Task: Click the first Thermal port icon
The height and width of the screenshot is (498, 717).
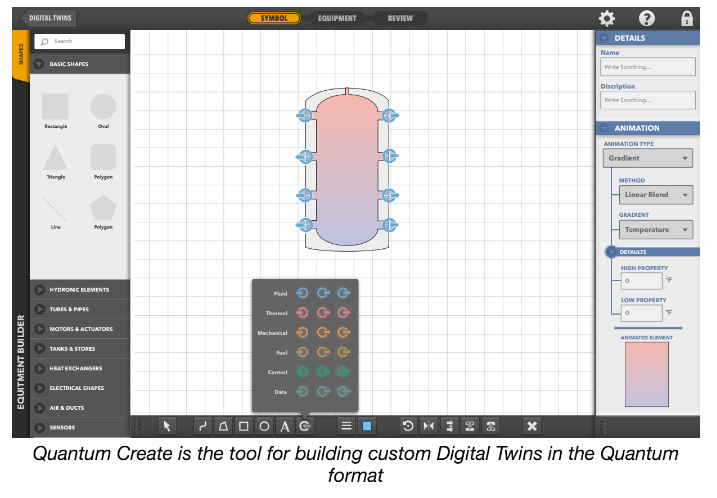Action: click(x=302, y=313)
